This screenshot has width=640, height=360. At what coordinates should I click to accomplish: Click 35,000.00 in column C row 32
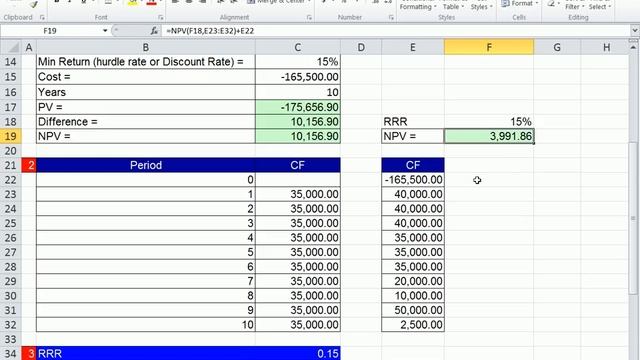pos(298,324)
